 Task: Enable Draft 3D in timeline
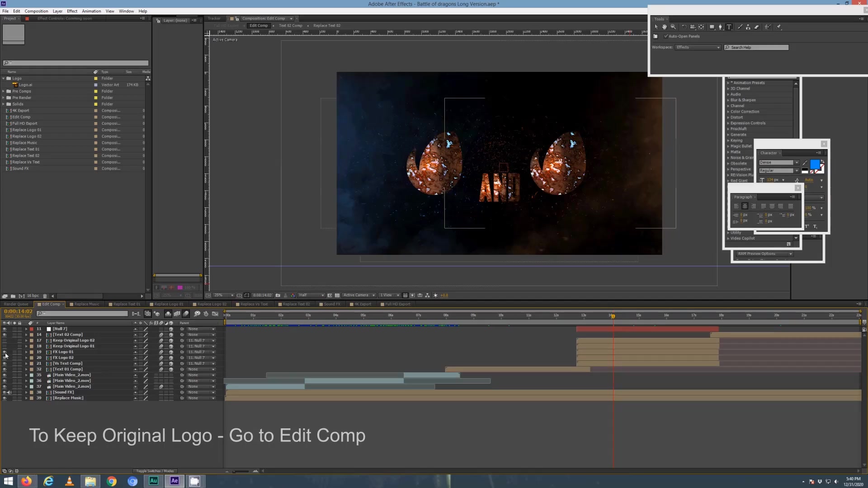coord(157,314)
